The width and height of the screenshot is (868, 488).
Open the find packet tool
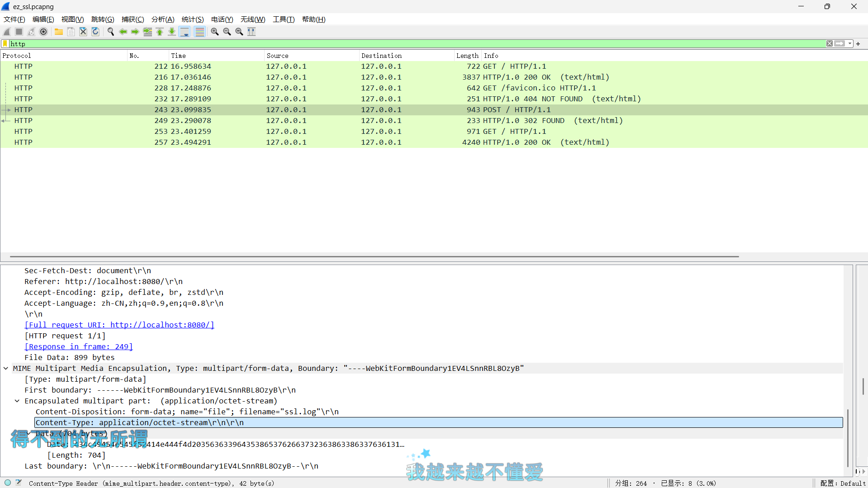(x=111, y=32)
